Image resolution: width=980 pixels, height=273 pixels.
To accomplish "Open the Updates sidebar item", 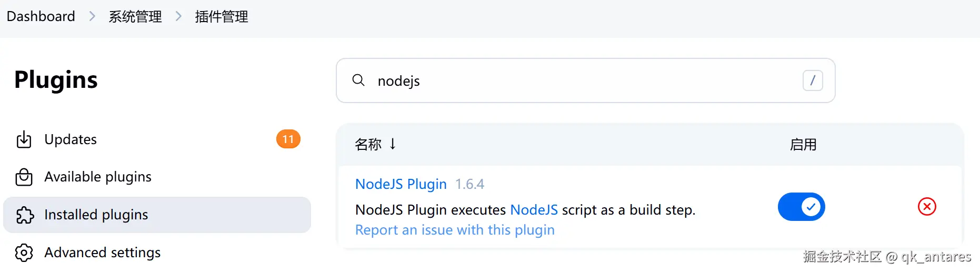I will pos(71,139).
